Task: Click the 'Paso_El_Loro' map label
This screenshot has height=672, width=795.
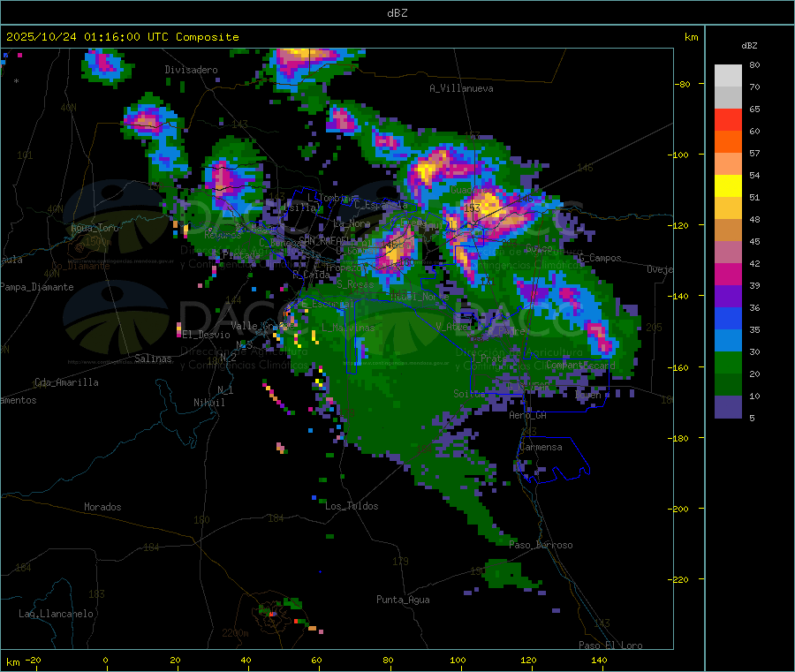Action: click(611, 646)
